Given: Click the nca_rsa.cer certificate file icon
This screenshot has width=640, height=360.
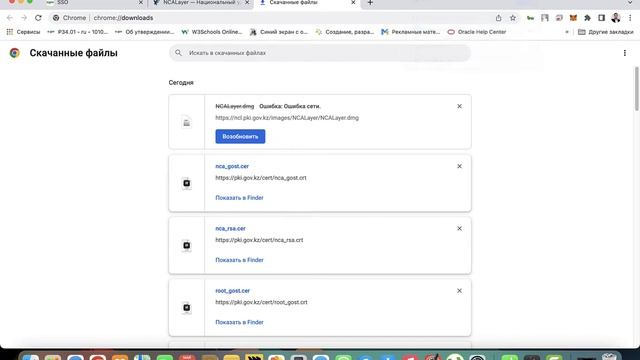Looking at the screenshot, I should 187,245.
